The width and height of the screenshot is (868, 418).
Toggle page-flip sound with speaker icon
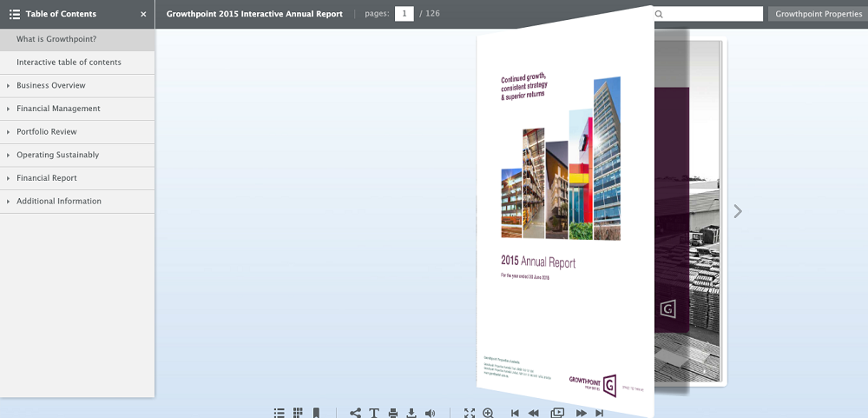coord(431,413)
